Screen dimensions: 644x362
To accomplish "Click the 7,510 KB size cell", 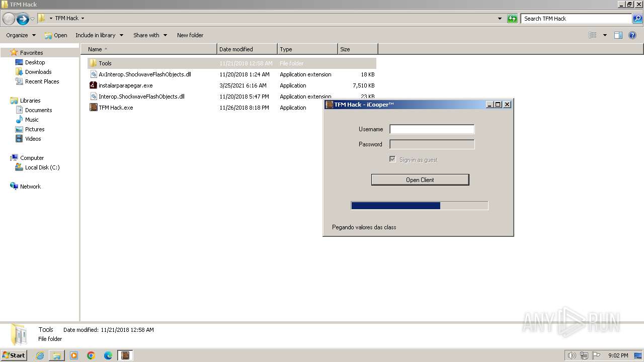I will pyautogui.click(x=364, y=85).
